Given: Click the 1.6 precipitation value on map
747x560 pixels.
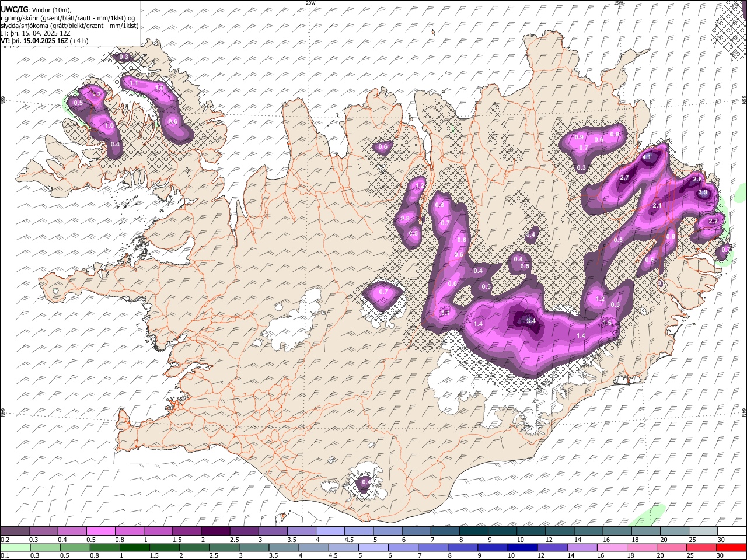Looking at the screenshot, I should [606, 323].
